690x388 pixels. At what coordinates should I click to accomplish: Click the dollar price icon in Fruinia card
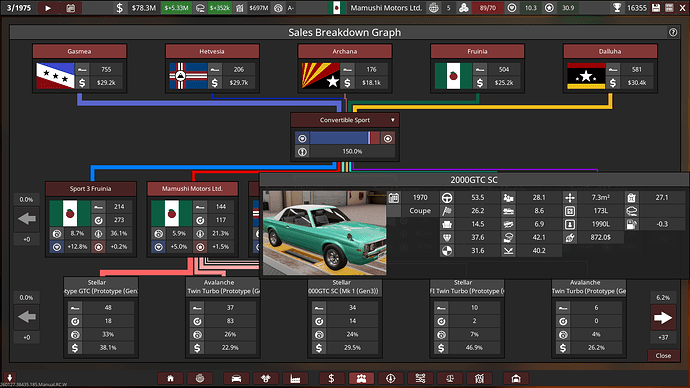click(480, 83)
